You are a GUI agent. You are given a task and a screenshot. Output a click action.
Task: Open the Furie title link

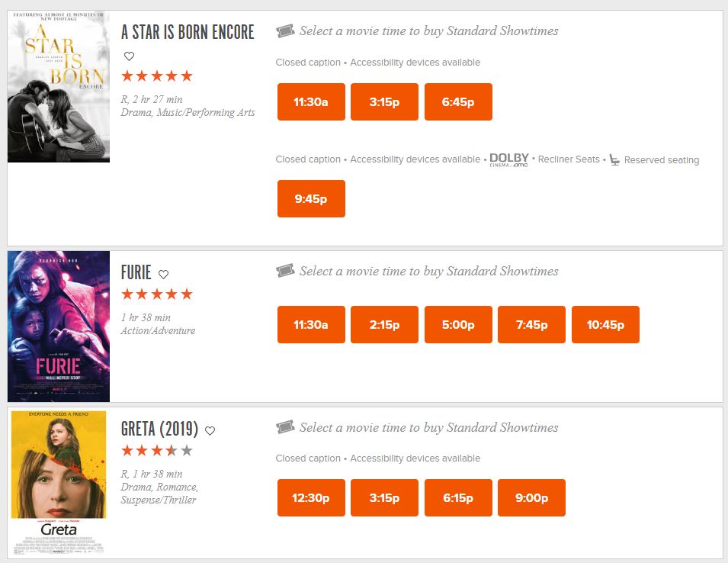136,272
